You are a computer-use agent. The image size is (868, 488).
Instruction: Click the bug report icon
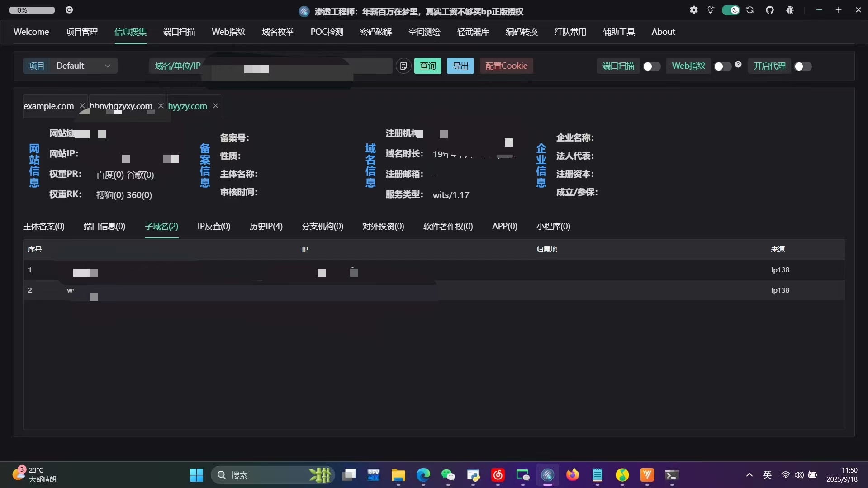(x=790, y=10)
